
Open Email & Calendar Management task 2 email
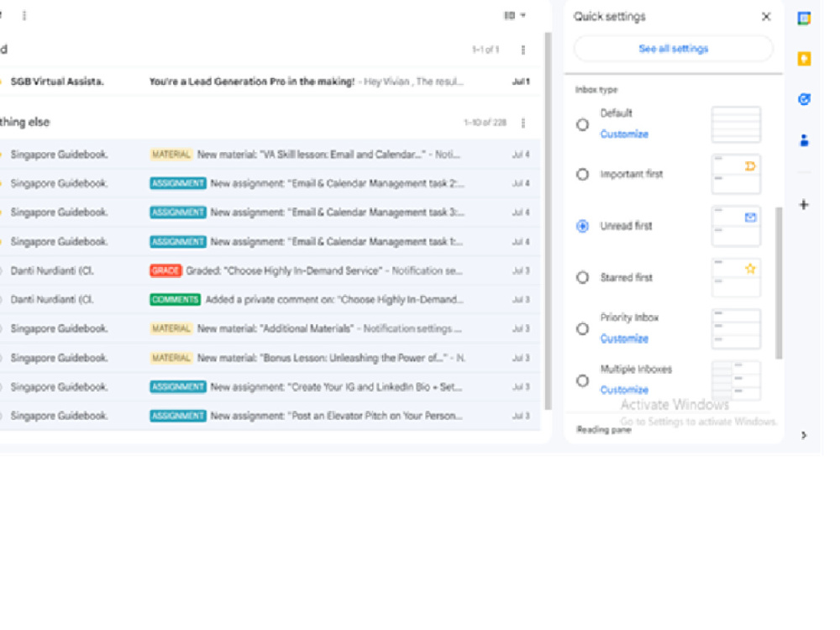[x=268, y=183]
